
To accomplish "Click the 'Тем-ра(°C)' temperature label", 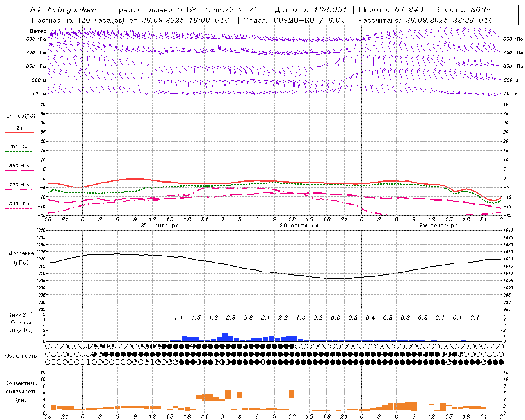I will [19, 116].
